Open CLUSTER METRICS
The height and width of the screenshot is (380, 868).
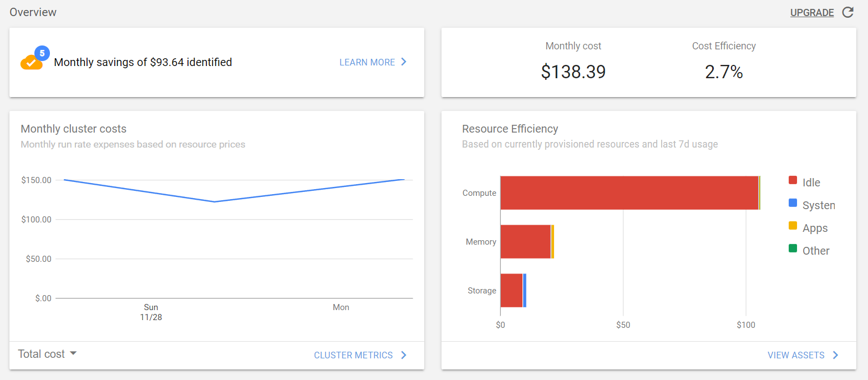coord(354,355)
